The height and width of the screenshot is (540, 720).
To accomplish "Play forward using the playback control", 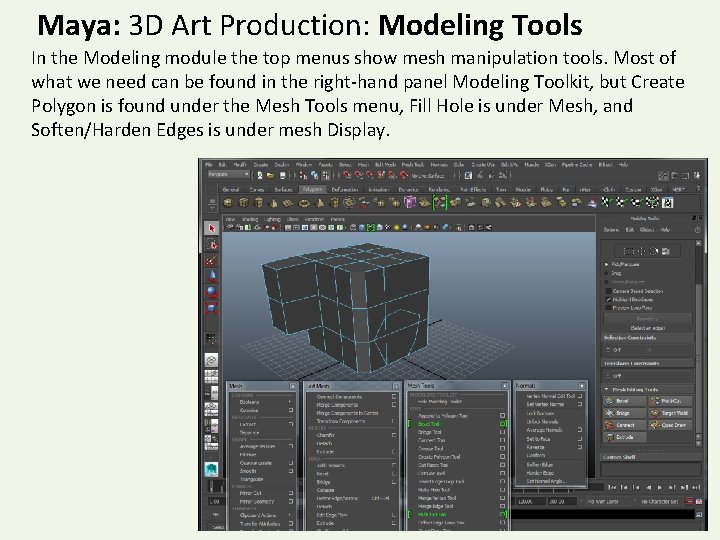I will click(x=660, y=487).
